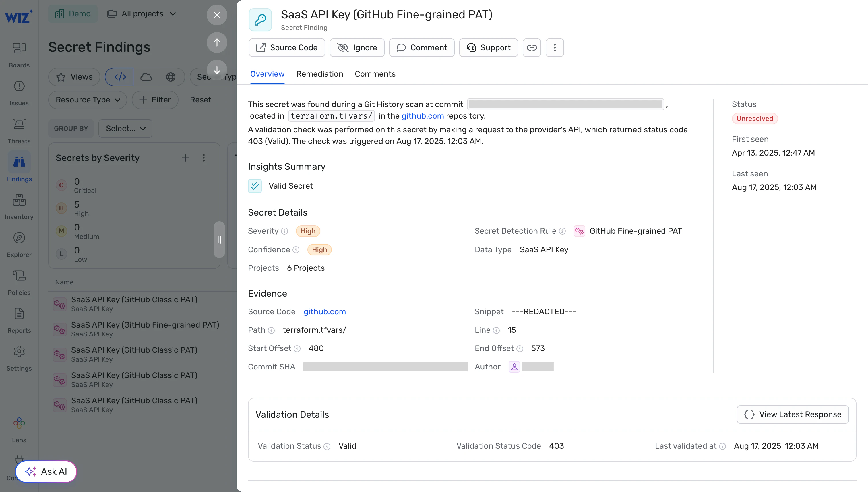Switch to the Remediation tab
This screenshot has width=868, height=492.
tap(319, 74)
